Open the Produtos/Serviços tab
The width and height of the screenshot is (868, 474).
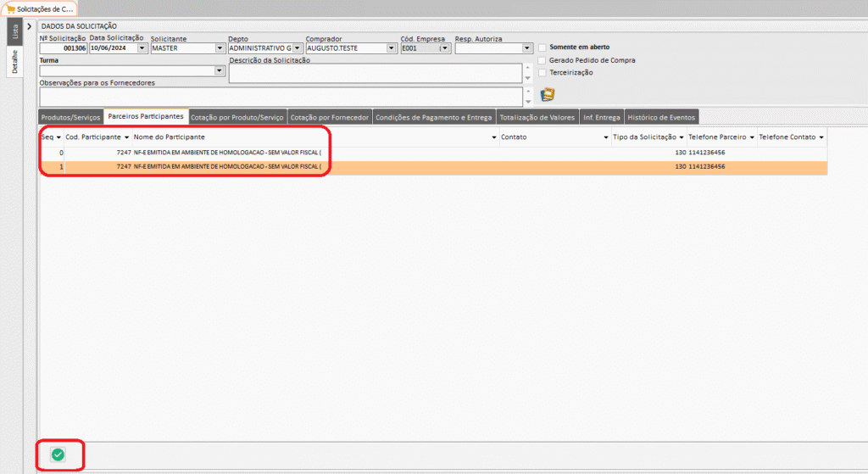point(70,117)
